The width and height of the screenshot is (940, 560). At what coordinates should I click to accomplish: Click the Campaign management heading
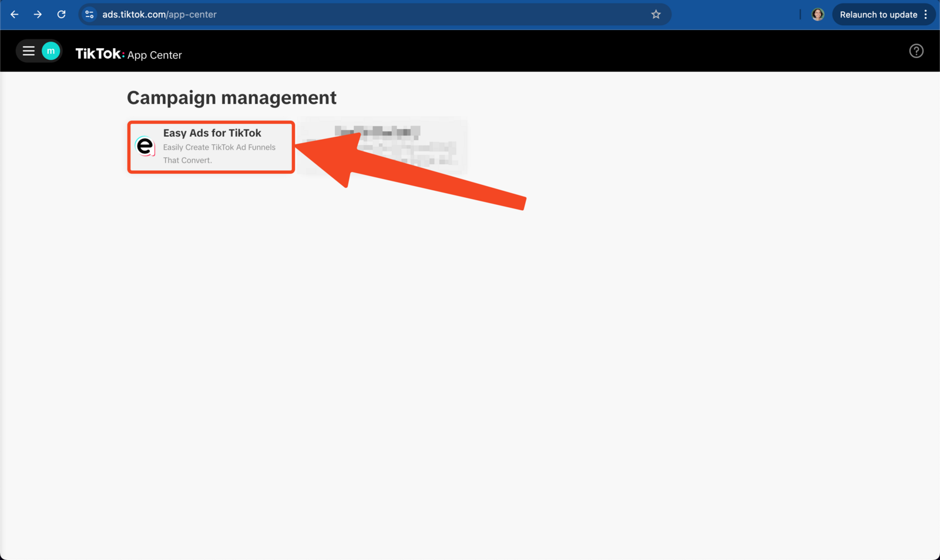[231, 97]
